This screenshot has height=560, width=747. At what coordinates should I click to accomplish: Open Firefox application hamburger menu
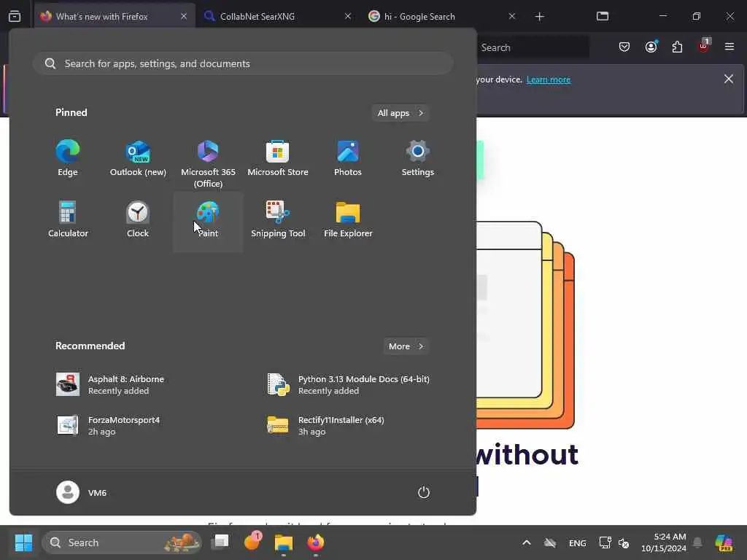729,47
